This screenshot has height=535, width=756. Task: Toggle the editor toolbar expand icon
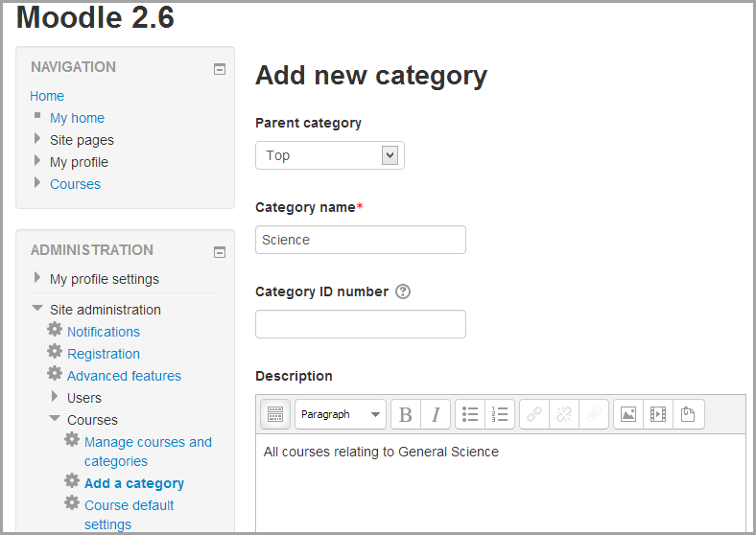point(275,414)
